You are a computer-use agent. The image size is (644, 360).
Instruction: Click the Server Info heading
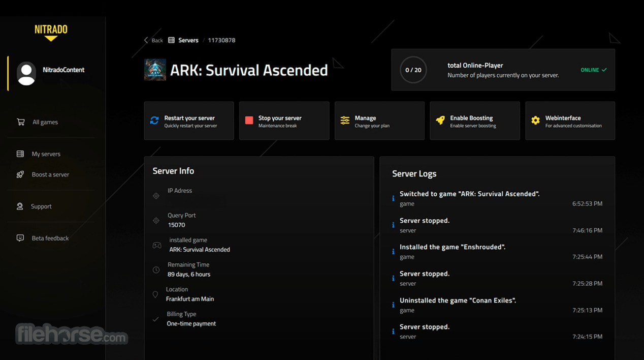click(173, 171)
